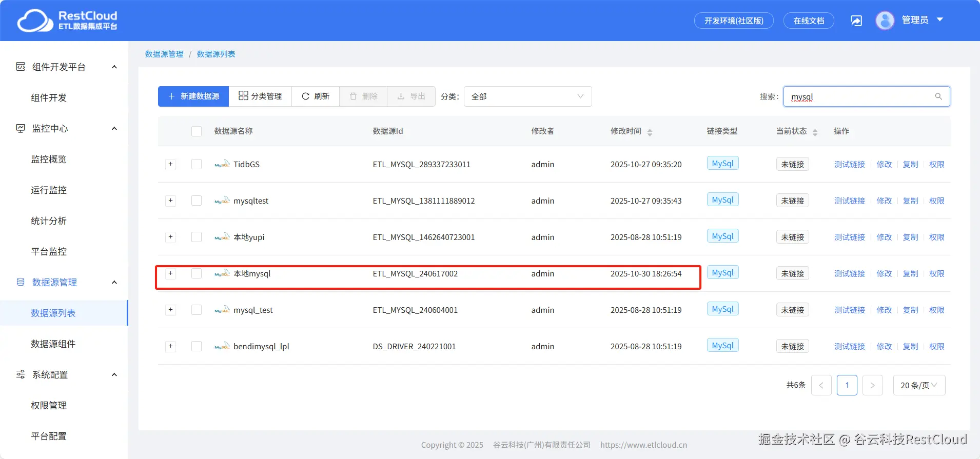This screenshot has height=459, width=980.
Task: Check the bendimysql_lpl row checkbox
Action: tap(197, 346)
